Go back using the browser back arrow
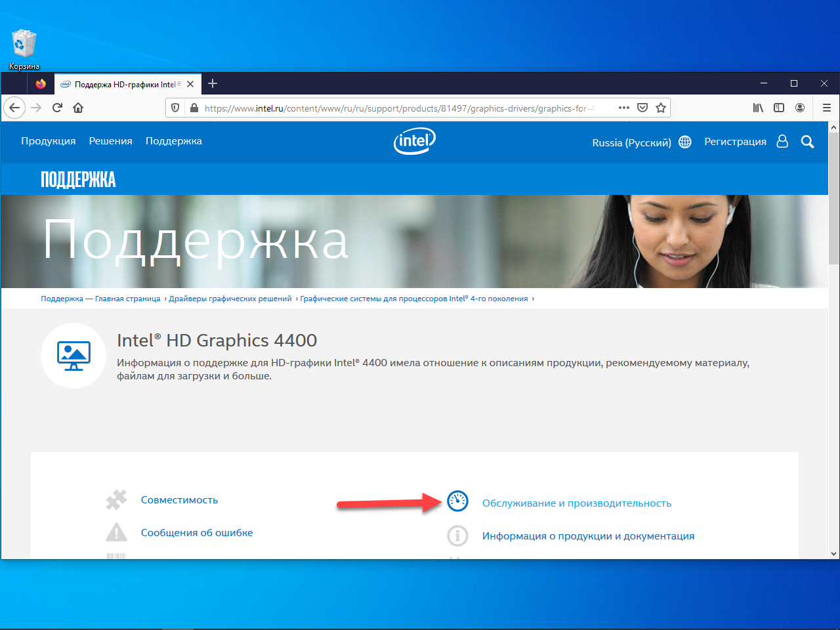 14,108
